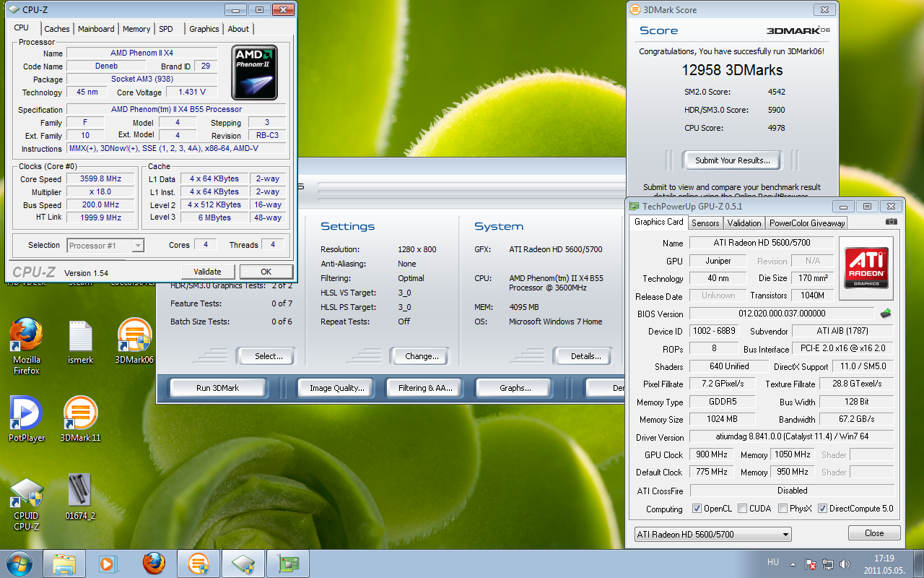Open the Windows Start menu

coord(18,564)
